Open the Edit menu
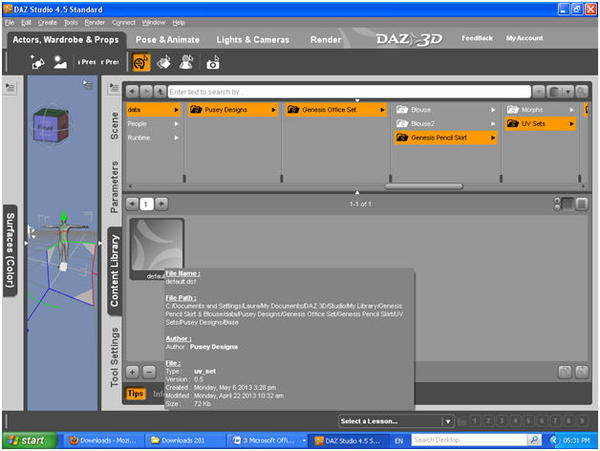 coord(26,23)
